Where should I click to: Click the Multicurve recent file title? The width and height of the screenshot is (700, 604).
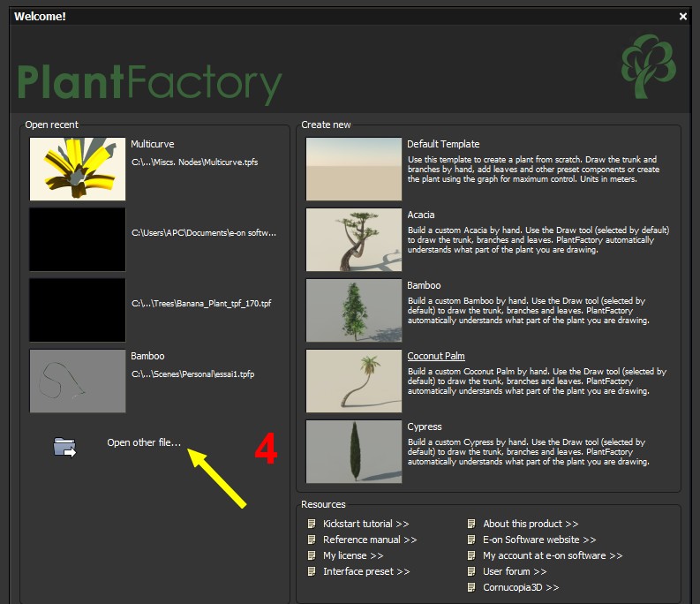coord(152,144)
